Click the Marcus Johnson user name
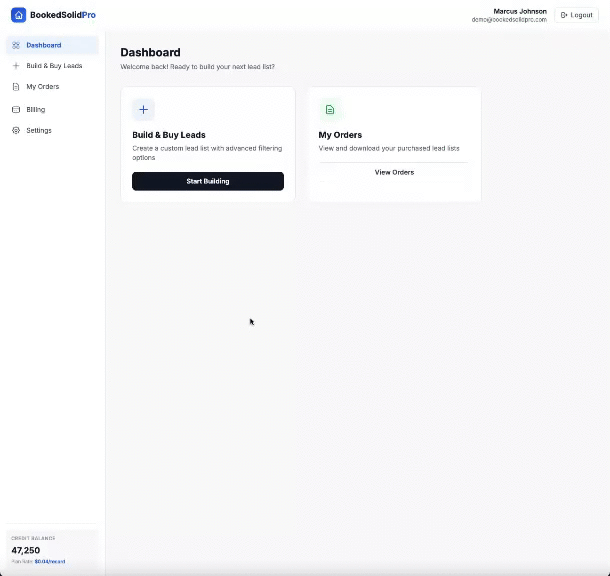The height and width of the screenshot is (576, 610). [x=520, y=11]
